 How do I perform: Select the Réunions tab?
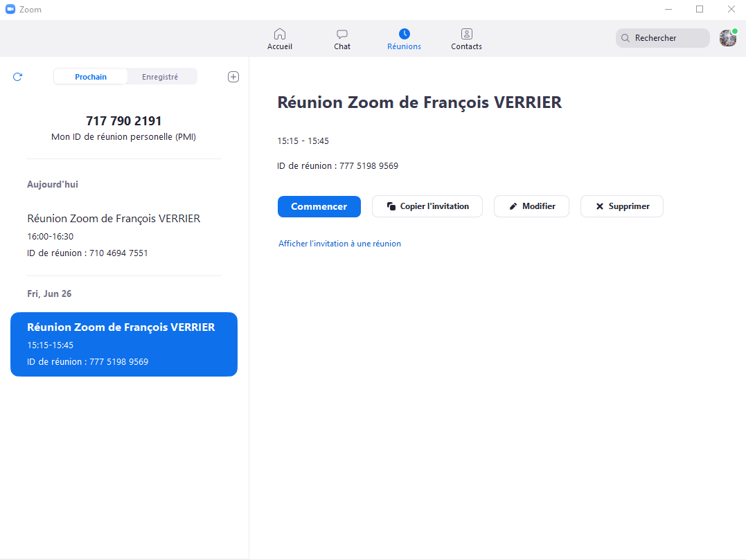click(x=404, y=39)
